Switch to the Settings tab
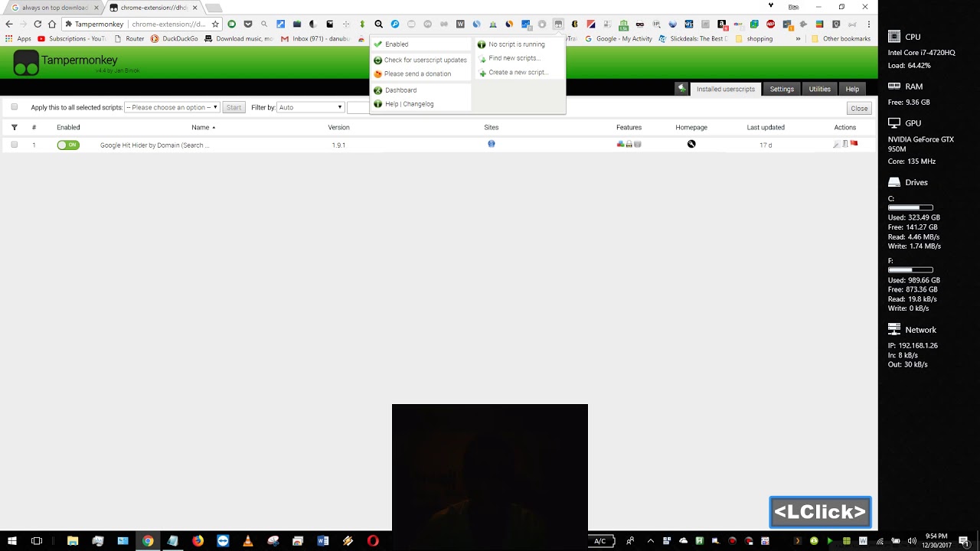Screen dimensions: 980x551 [782, 89]
